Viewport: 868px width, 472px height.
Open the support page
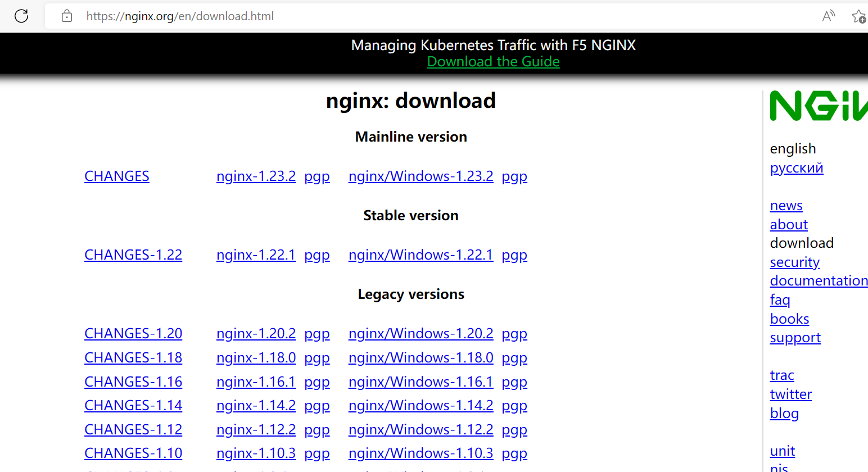click(x=795, y=338)
